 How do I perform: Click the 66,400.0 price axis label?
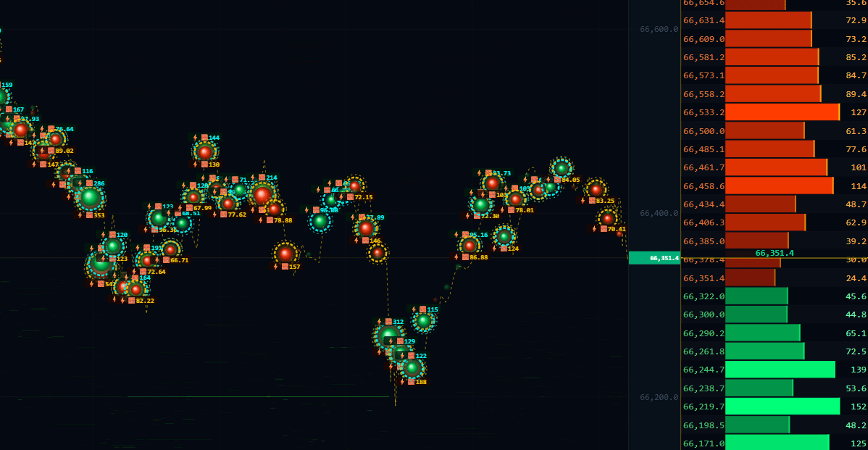tap(660, 213)
